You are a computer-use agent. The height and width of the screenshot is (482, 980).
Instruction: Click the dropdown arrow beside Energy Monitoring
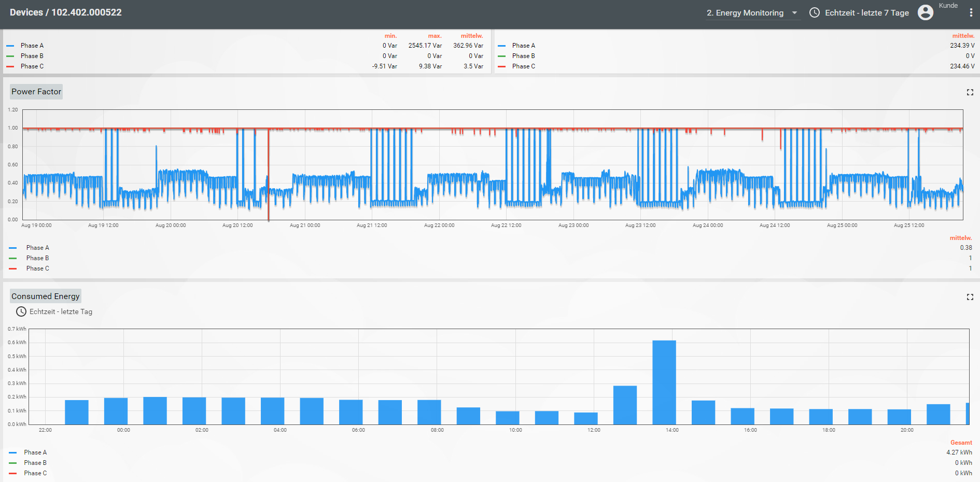click(794, 13)
